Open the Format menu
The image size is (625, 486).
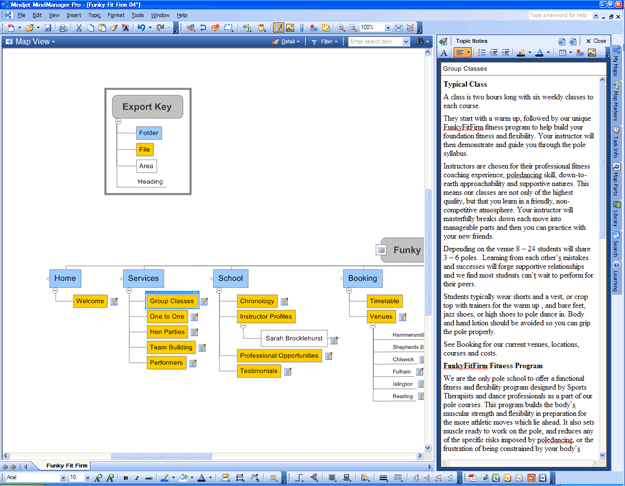(116, 15)
